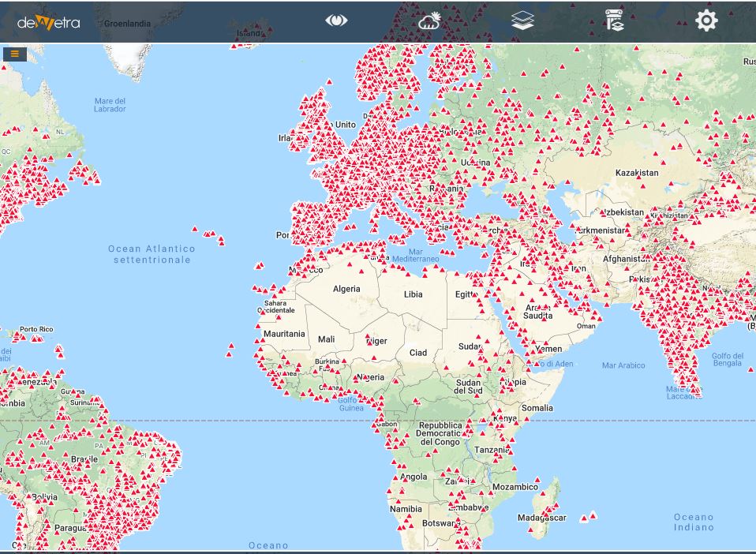
Task: Expand the orange hamburger side panel
Action: coord(14,54)
